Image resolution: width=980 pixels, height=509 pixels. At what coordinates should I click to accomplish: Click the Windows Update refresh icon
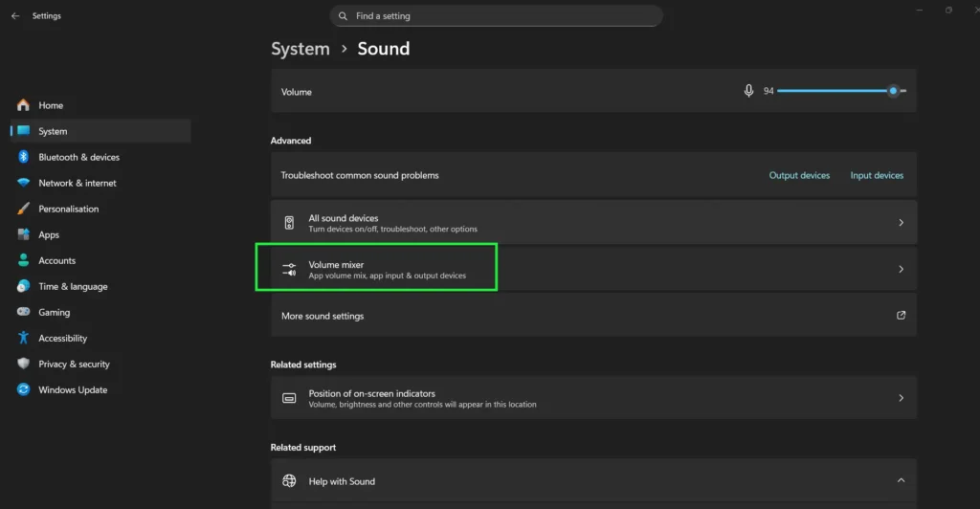coord(23,389)
